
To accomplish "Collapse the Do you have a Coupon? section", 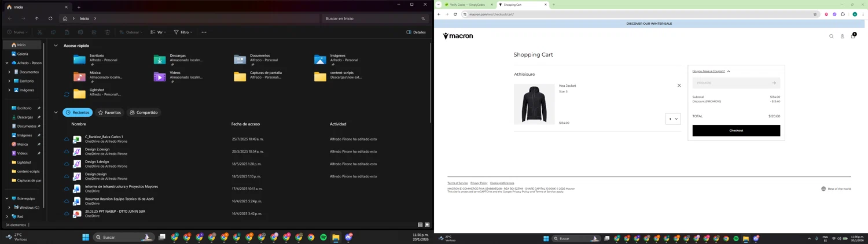I will click(x=711, y=71).
